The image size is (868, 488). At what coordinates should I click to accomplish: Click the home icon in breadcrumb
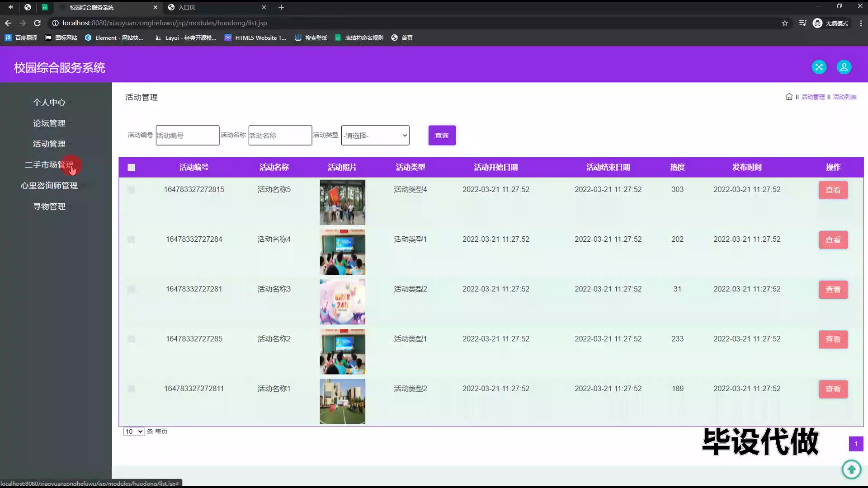coord(789,97)
